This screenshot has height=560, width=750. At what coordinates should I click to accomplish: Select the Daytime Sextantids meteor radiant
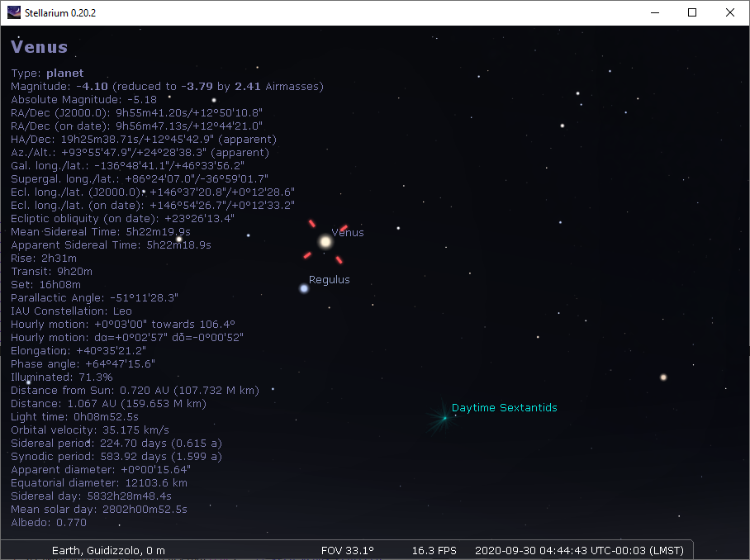pos(444,418)
